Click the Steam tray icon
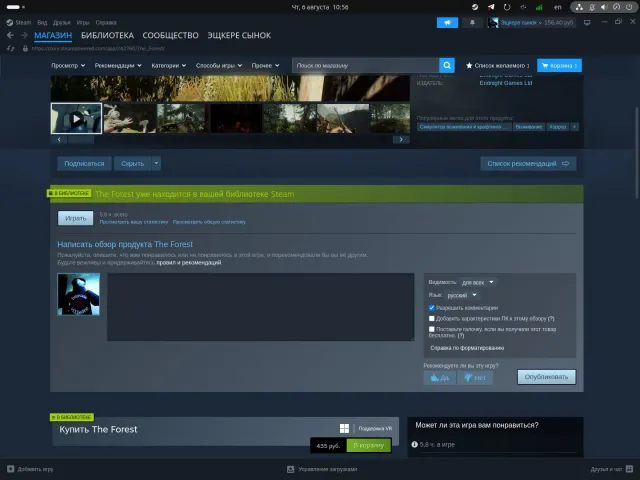 pos(475,7)
